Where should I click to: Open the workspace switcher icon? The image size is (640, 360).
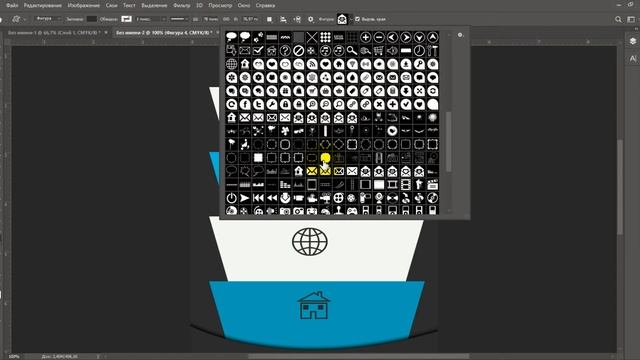(x=631, y=19)
